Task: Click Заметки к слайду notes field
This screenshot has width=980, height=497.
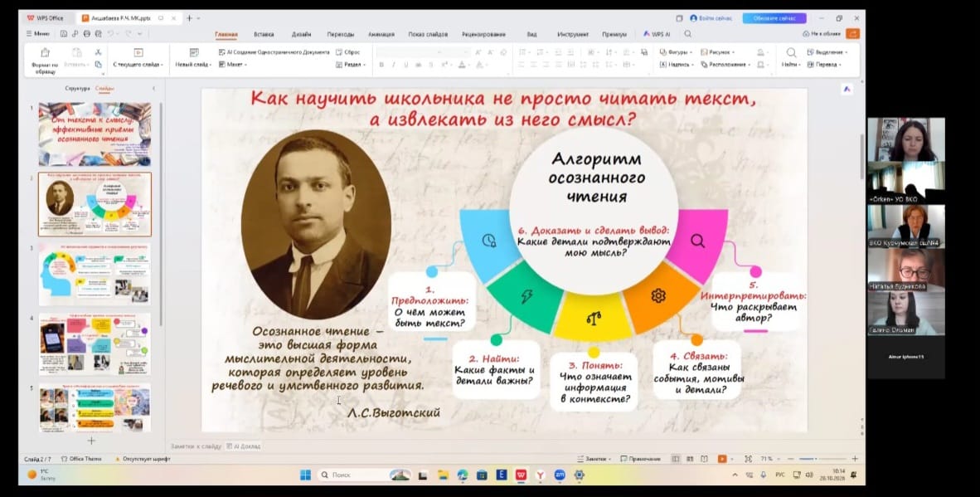Action: pyautogui.click(x=196, y=446)
